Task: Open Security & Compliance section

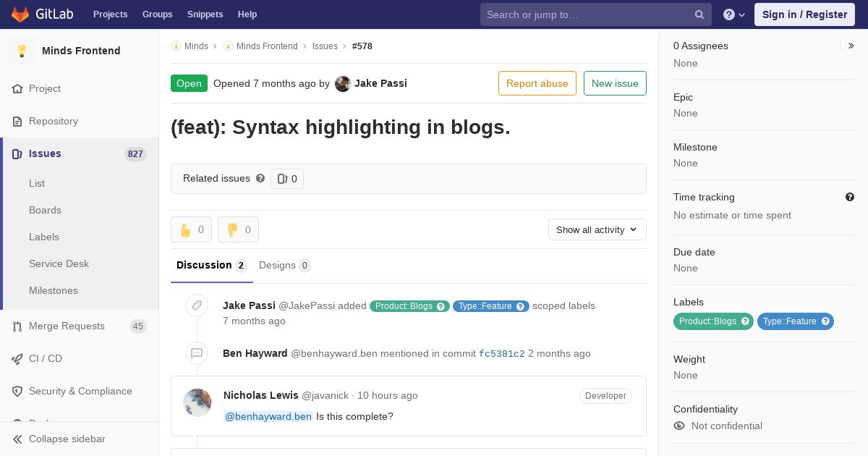Action: (80, 392)
